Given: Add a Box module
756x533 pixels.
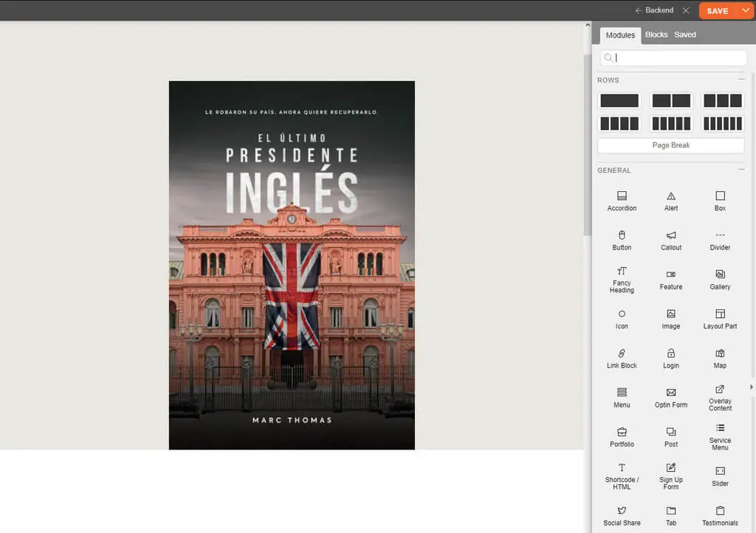Looking at the screenshot, I should (720, 202).
